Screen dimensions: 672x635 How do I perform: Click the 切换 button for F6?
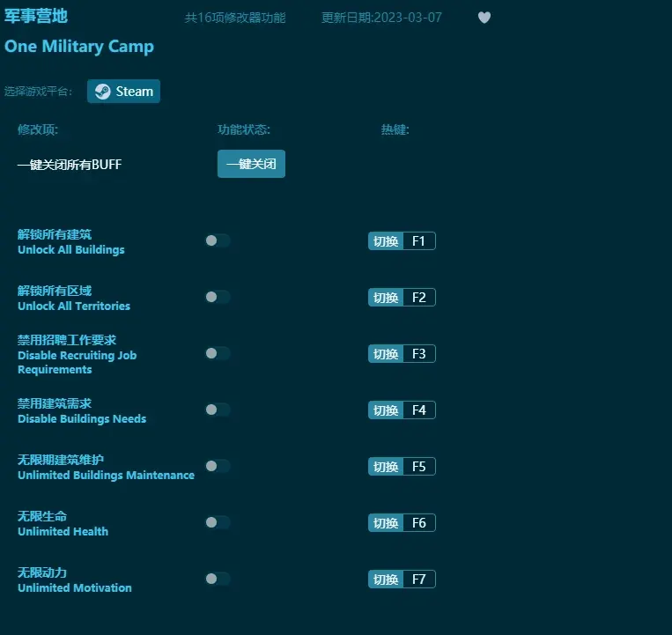386,523
